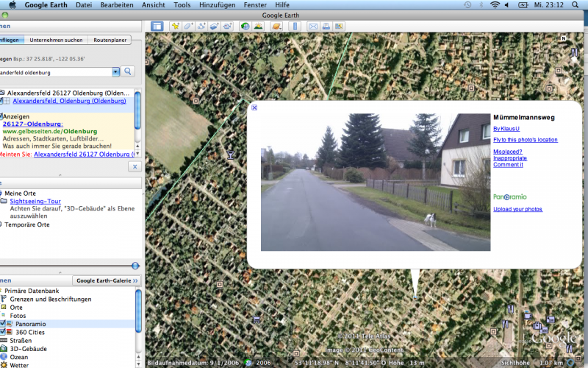Click the email envelope toolbar icon
Screen dimensions: 588x368
click(x=313, y=26)
